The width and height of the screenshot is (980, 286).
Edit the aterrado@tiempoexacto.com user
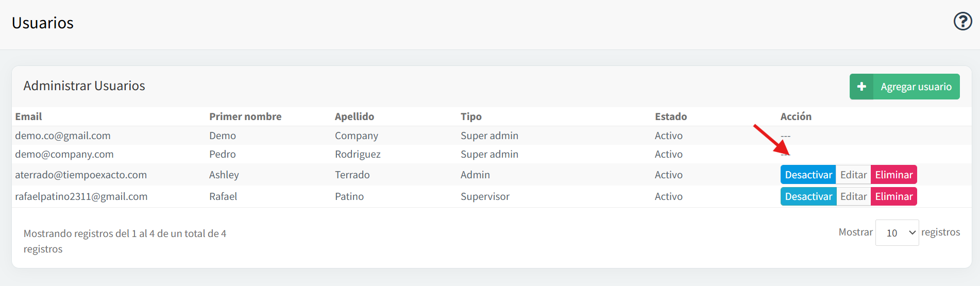coord(853,175)
